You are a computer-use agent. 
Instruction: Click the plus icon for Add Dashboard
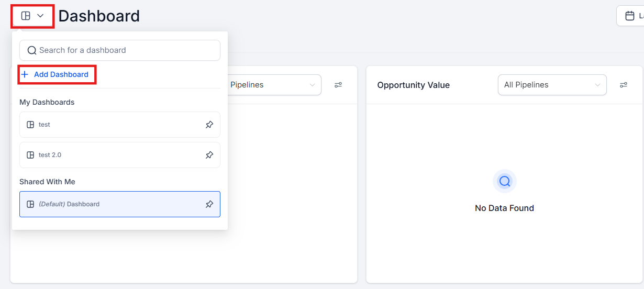(25, 74)
